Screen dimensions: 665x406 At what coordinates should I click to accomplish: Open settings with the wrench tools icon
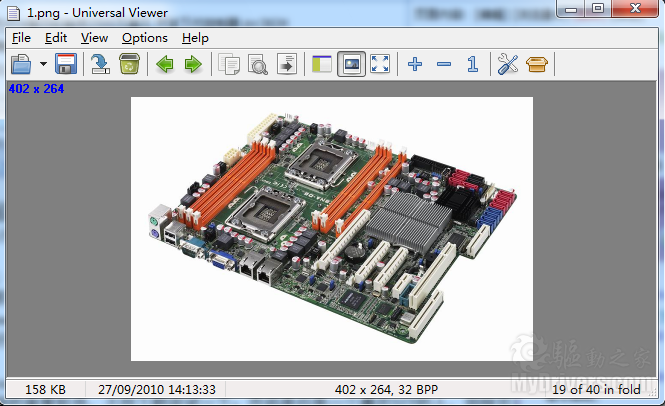pyautogui.click(x=508, y=65)
